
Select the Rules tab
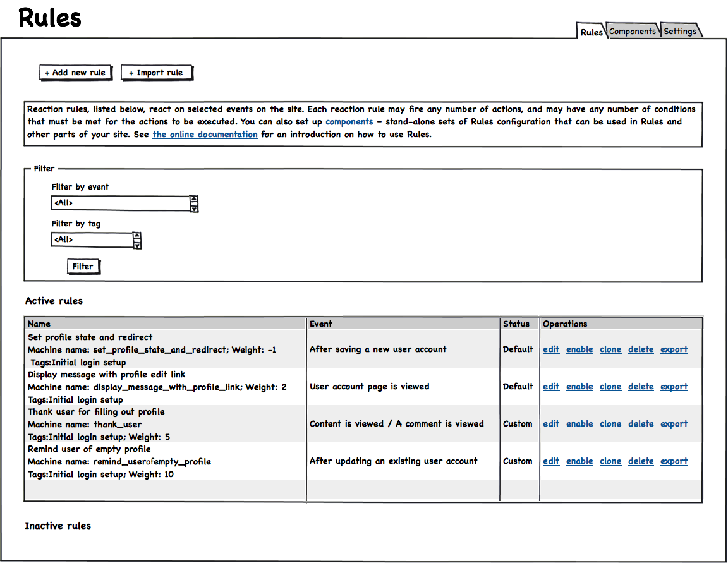(x=591, y=32)
